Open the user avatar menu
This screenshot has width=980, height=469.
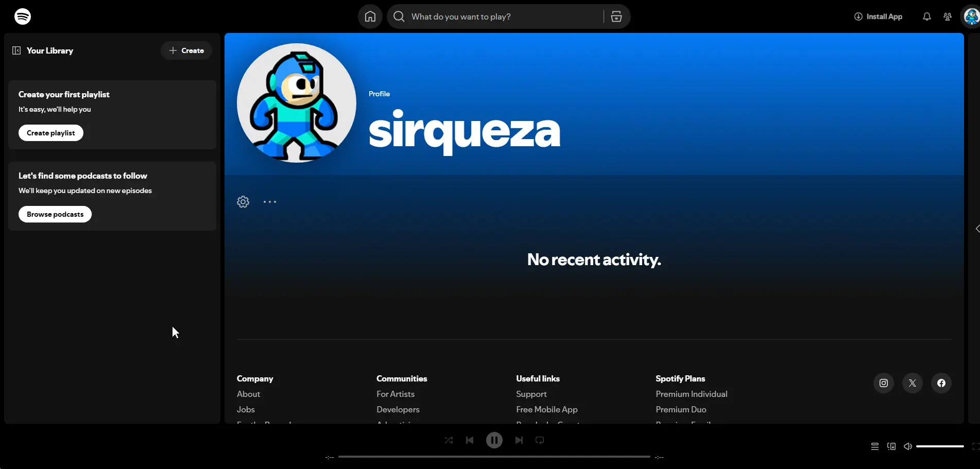pos(972,16)
